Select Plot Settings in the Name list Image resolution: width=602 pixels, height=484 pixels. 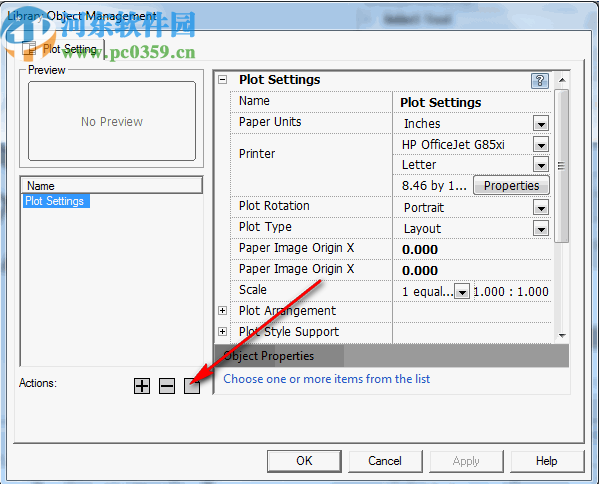pyautogui.click(x=56, y=201)
